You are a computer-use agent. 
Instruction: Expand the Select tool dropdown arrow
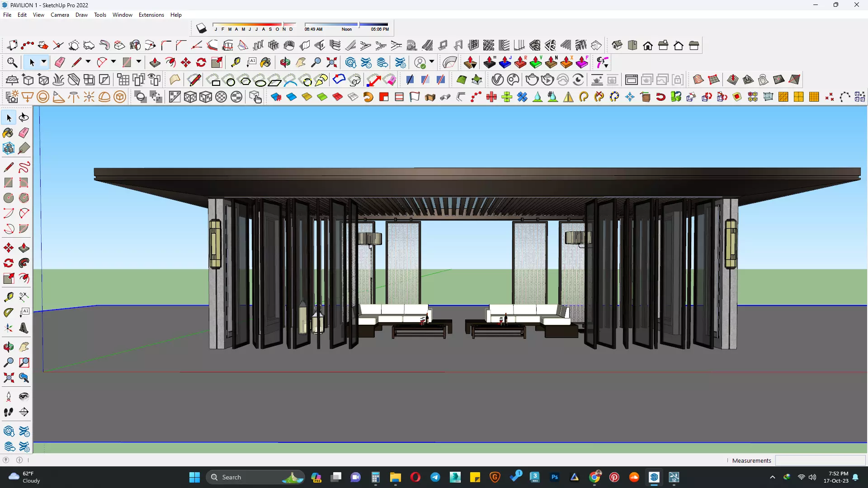(x=44, y=62)
